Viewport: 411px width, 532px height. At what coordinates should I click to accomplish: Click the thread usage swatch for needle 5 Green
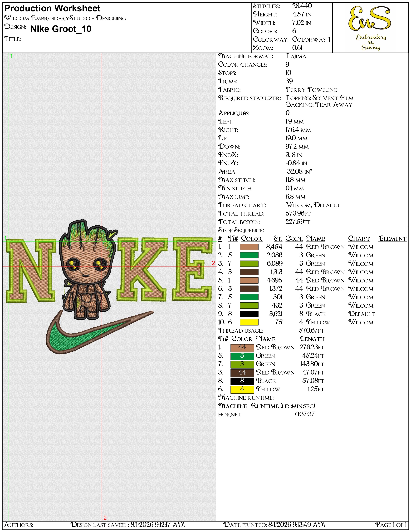[242, 356]
